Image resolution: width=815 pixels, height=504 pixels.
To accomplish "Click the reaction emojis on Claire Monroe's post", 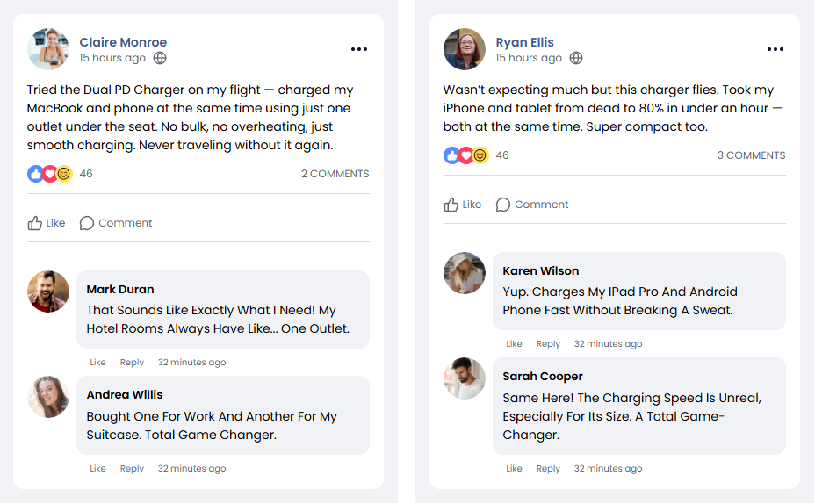I will [49, 174].
